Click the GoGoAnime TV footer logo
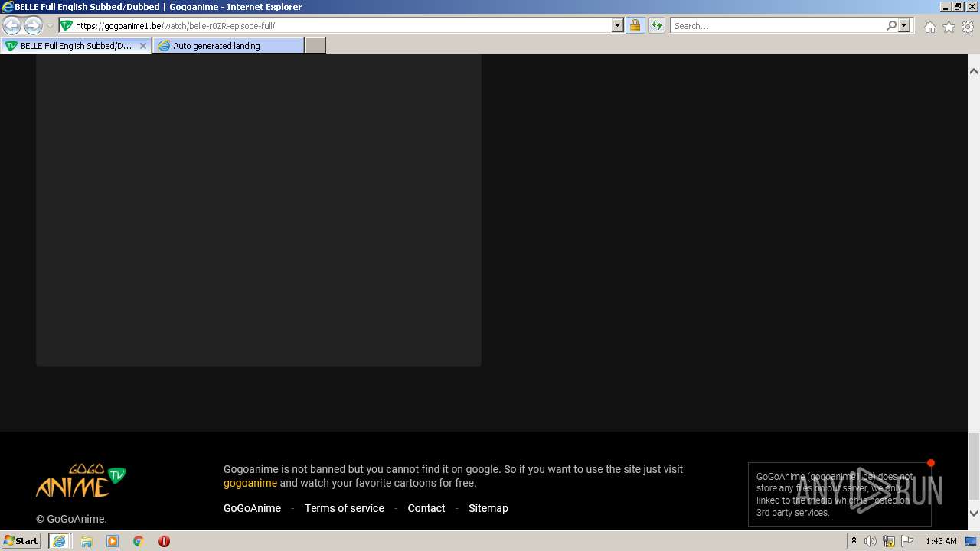 81,481
